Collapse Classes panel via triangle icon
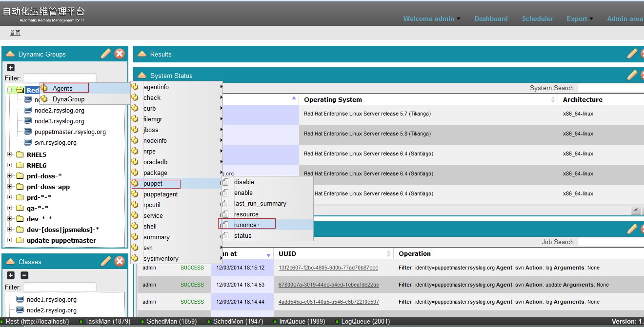This screenshot has height=327, width=644. tap(10, 261)
